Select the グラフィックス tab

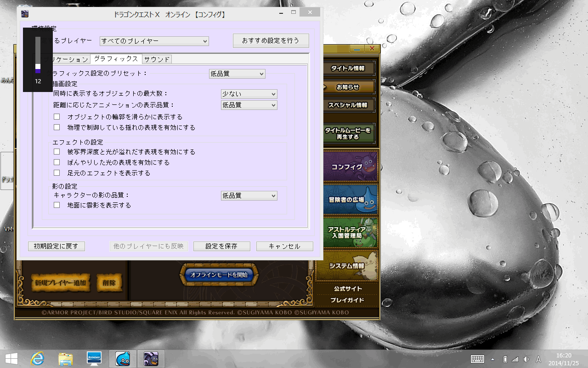pos(116,59)
